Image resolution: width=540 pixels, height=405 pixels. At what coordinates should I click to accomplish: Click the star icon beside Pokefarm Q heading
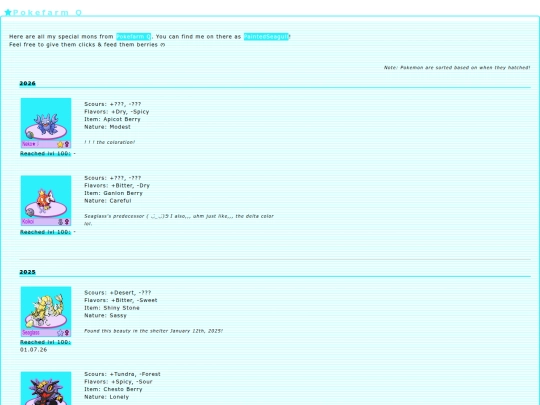coord(8,12)
